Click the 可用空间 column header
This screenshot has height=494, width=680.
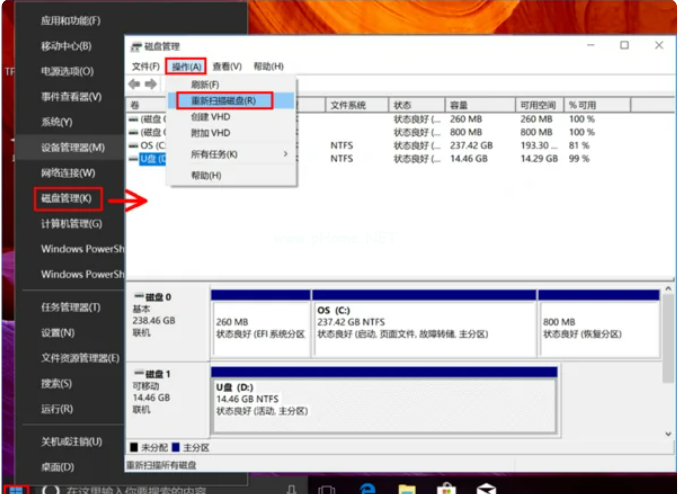tap(539, 105)
